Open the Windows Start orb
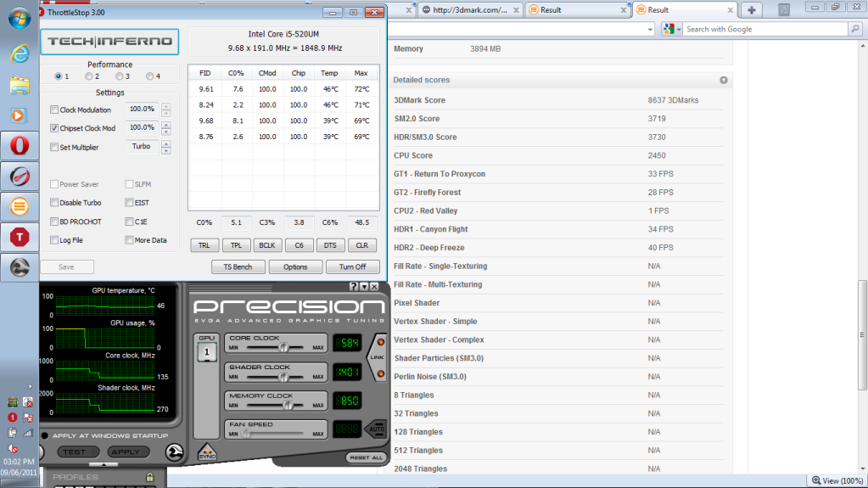 pyautogui.click(x=20, y=19)
